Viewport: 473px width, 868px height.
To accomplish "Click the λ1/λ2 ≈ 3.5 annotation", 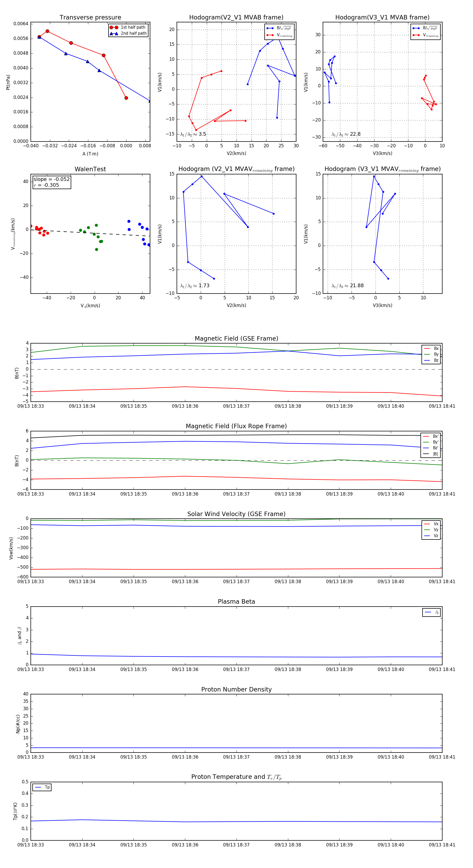I will pyautogui.click(x=193, y=134).
